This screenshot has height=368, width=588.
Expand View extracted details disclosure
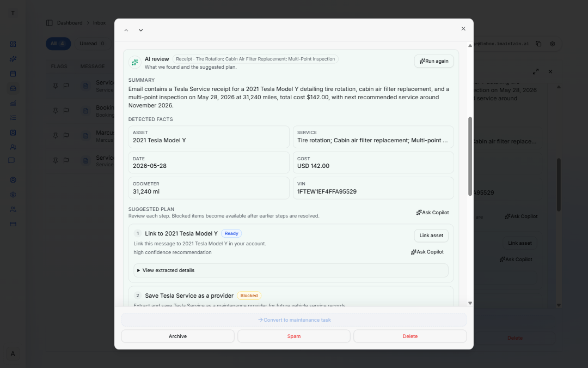[x=291, y=270]
